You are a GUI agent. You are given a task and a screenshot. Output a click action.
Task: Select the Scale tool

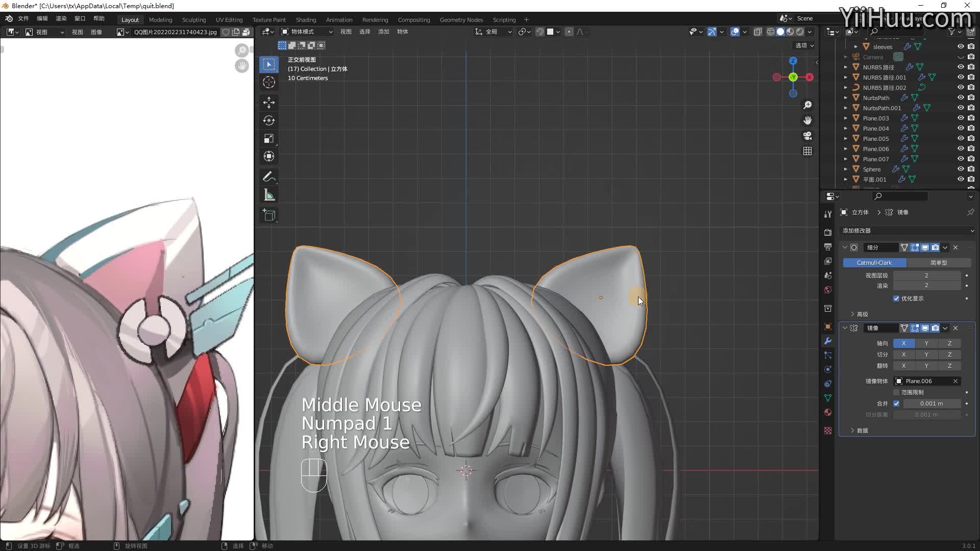coord(269,139)
